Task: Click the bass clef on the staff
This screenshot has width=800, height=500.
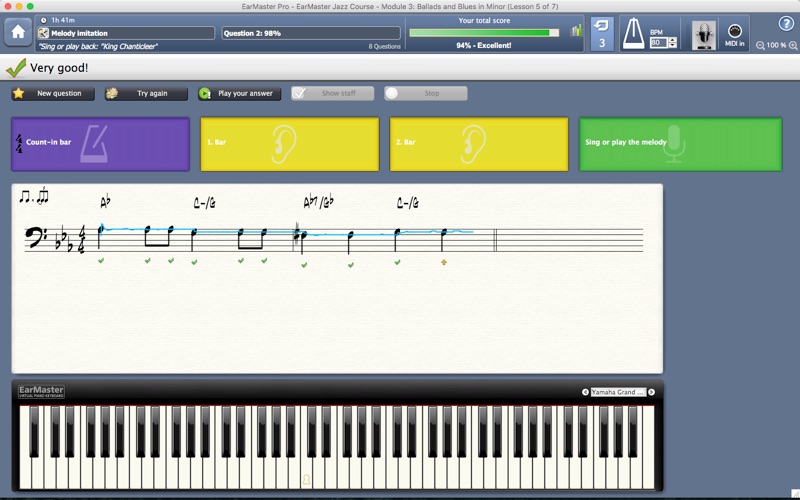Action: click(37, 238)
